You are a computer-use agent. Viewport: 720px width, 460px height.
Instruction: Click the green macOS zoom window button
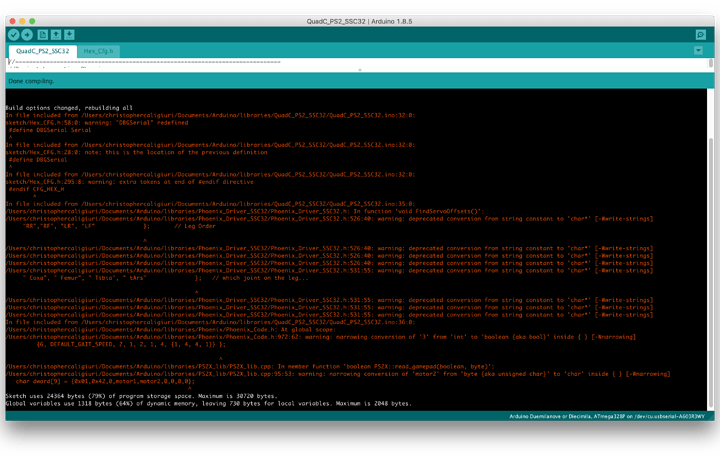tap(32, 21)
